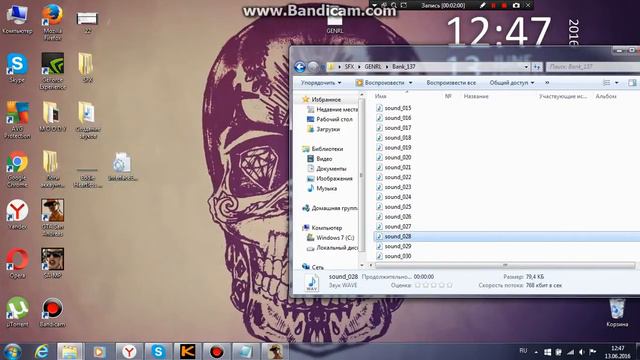Select Загрузки in the navigation pane
This screenshot has width=640, height=360.
pyautogui.click(x=323, y=129)
